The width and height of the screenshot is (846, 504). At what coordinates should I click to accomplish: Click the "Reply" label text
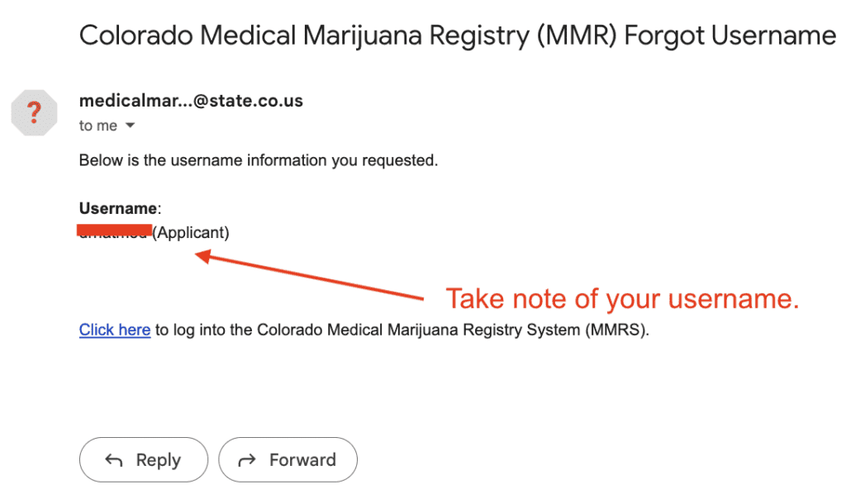point(158,460)
